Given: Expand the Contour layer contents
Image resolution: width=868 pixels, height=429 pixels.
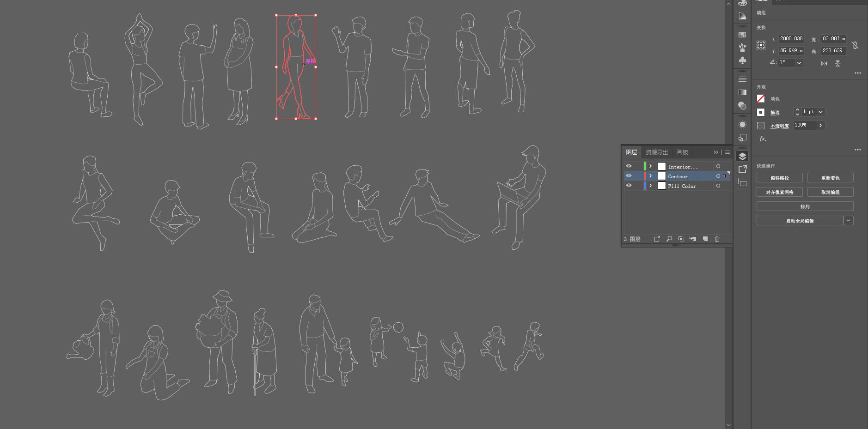Looking at the screenshot, I should (650, 176).
